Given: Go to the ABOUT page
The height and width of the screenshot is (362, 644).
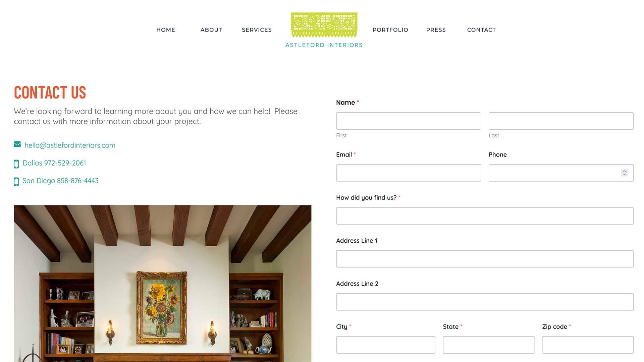Looking at the screenshot, I should (x=211, y=30).
